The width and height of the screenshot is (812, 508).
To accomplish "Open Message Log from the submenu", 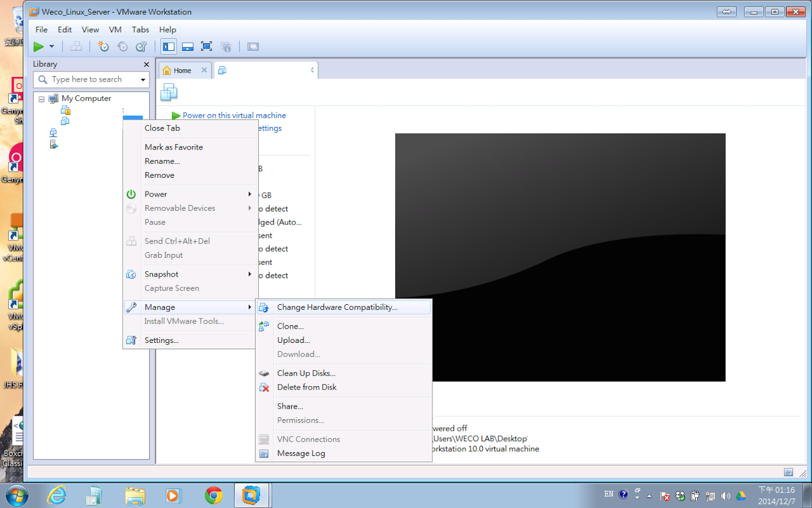I will point(344,454).
